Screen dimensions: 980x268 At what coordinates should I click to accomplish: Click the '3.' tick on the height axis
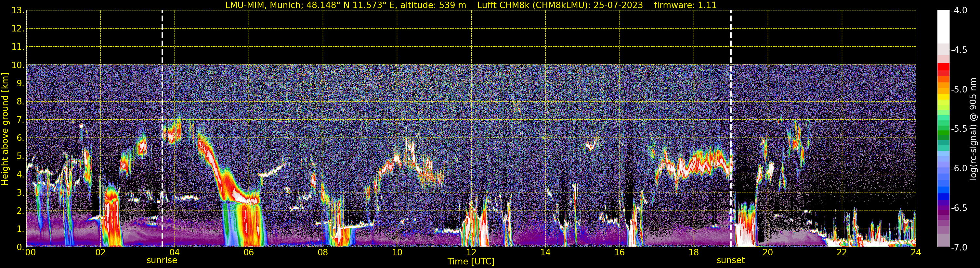point(20,192)
